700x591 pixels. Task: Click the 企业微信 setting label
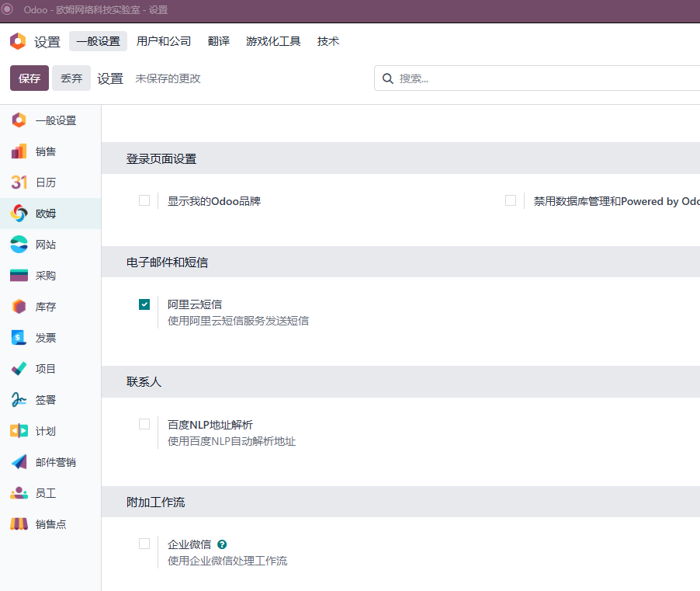tap(189, 544)
